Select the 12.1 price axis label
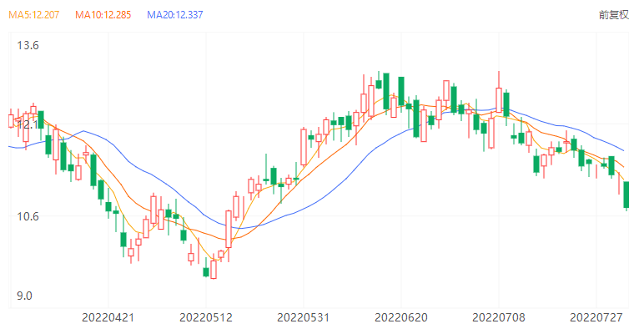 [28, 124]
